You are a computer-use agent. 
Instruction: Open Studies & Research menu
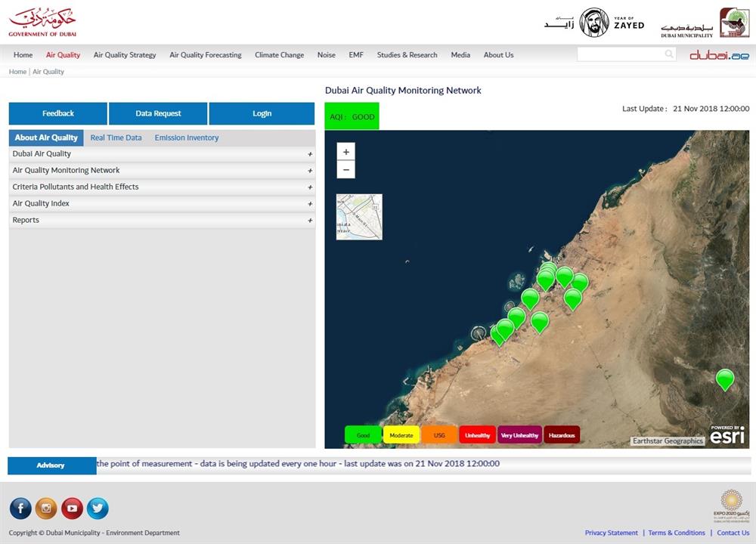(407, 55)
